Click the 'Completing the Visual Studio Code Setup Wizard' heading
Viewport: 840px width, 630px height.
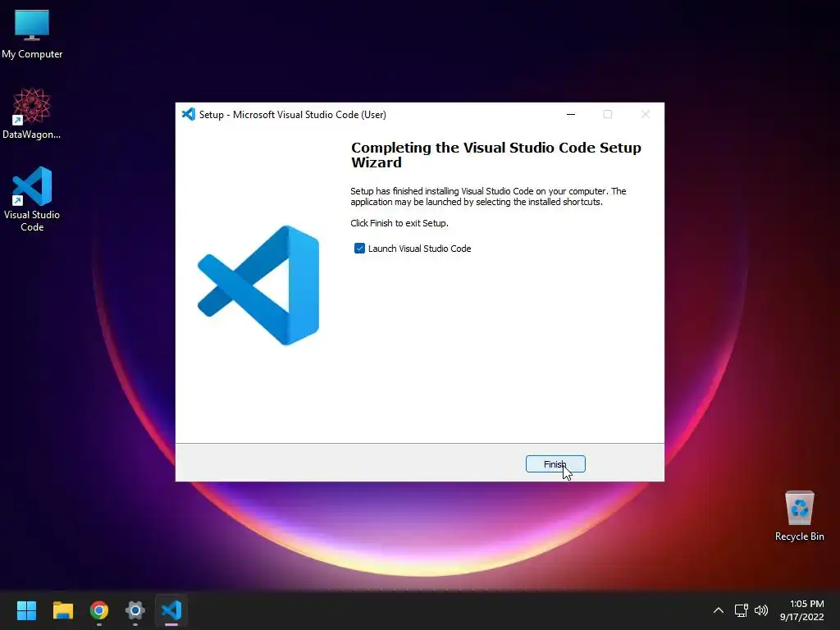coord(495,155)
